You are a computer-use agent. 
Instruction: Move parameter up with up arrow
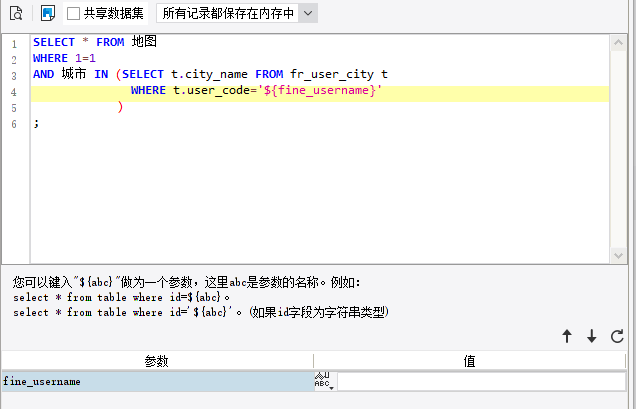coord(567,336)
